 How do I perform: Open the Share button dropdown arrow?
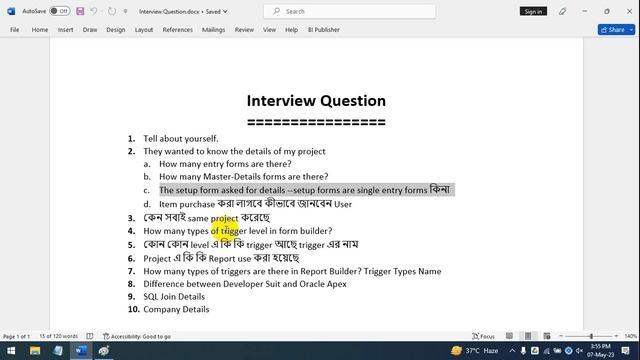click(x=631, y=30)
